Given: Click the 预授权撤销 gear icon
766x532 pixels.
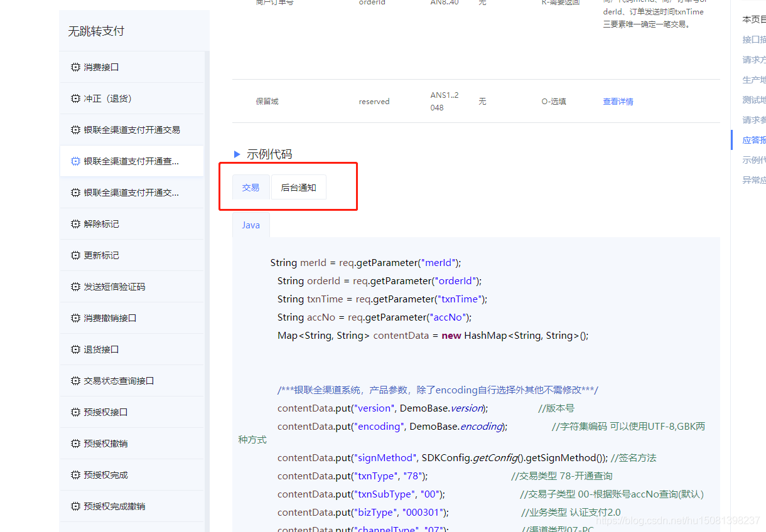Looking at the screenshot, I should tap(75, 443).
